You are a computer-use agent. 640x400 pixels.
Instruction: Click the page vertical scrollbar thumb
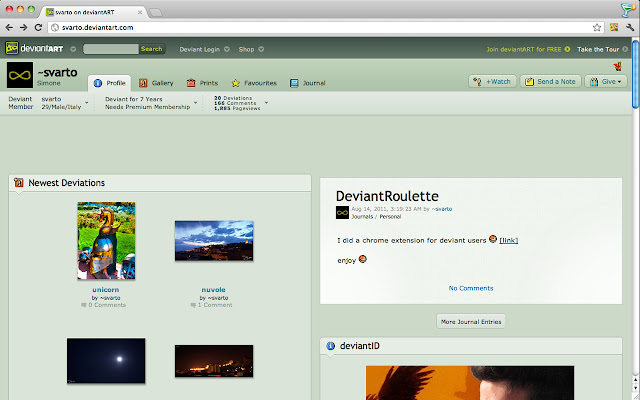click(x=635, y=74)
